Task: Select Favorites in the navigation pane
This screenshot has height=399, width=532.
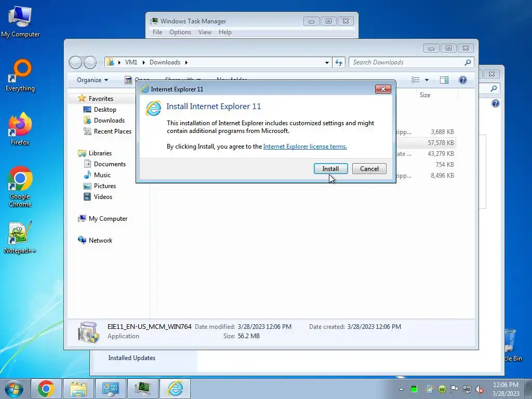Action: coord(101,98)
